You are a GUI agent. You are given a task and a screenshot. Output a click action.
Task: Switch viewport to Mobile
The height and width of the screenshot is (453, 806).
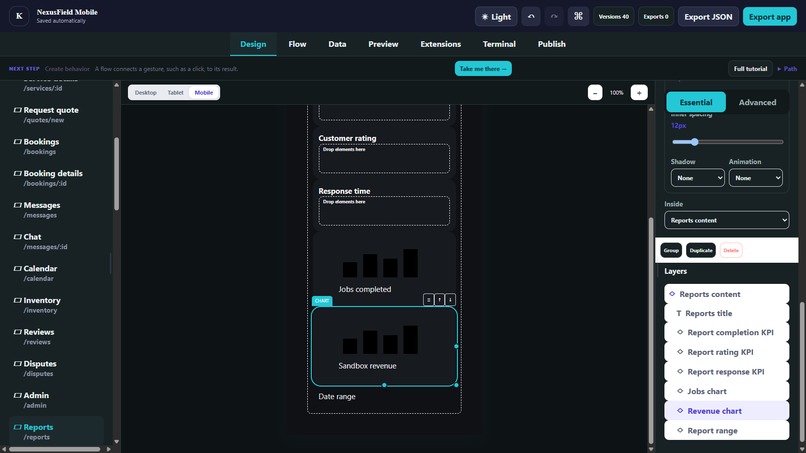204,93
